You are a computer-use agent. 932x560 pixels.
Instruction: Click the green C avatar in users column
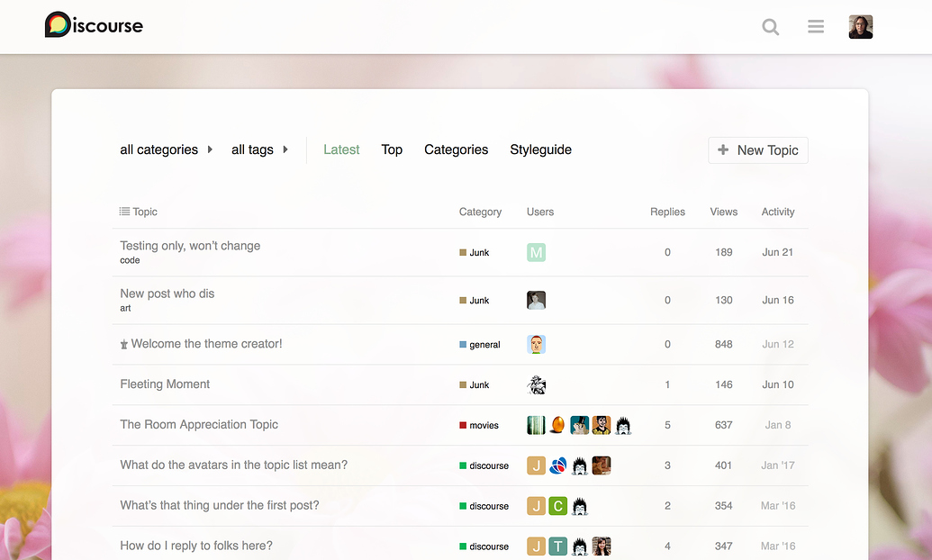[x=558, y=506]
